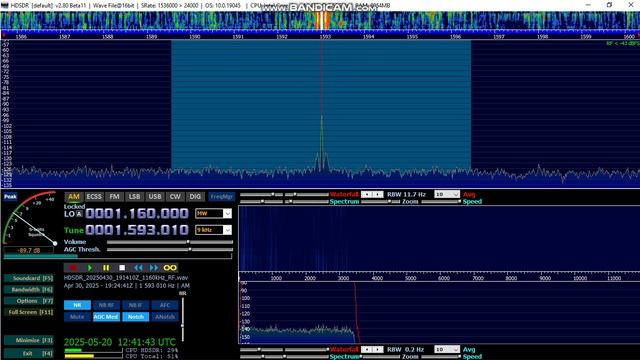Screen dimensions: 640x360
Task: Start recording with the red record button
Action: (x=73, y=268)
